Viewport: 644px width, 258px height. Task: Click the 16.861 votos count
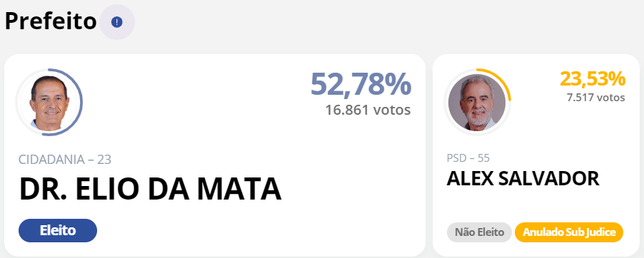pyautogui.click(x=368, y=110)
